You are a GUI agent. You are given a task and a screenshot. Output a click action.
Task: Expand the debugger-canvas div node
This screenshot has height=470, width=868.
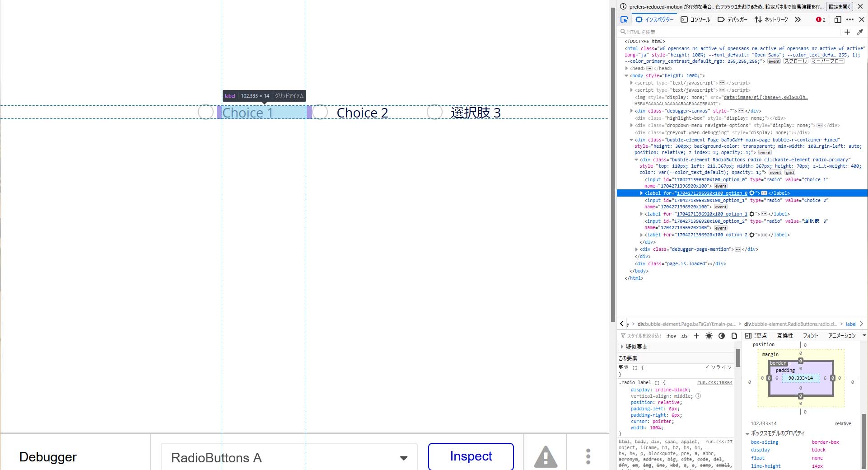pos(632,111)
